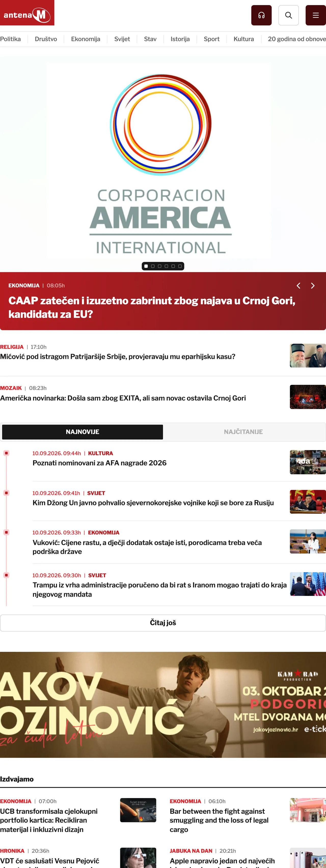Click the Čitaj još button
Screen dimensions: 326x868
[163, 623]
